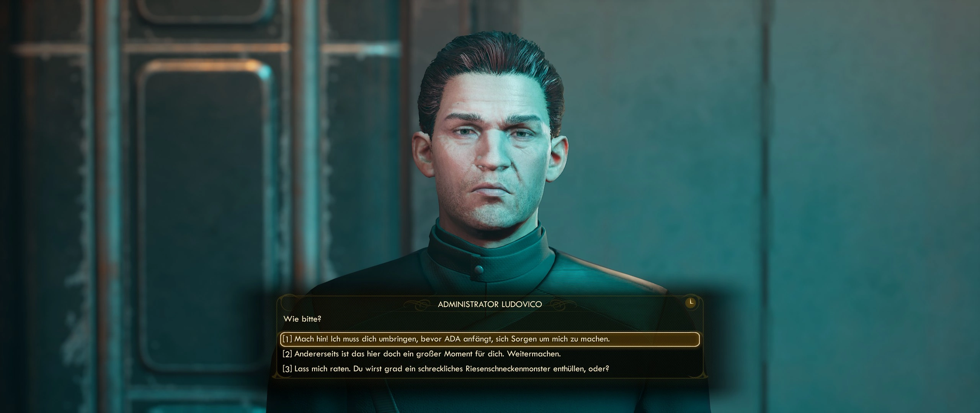The width and height of the screenshot is (980, 413).
Task: Click the bottom-left corner ornament of dialogue box
Action: click(x=278, y=375)
